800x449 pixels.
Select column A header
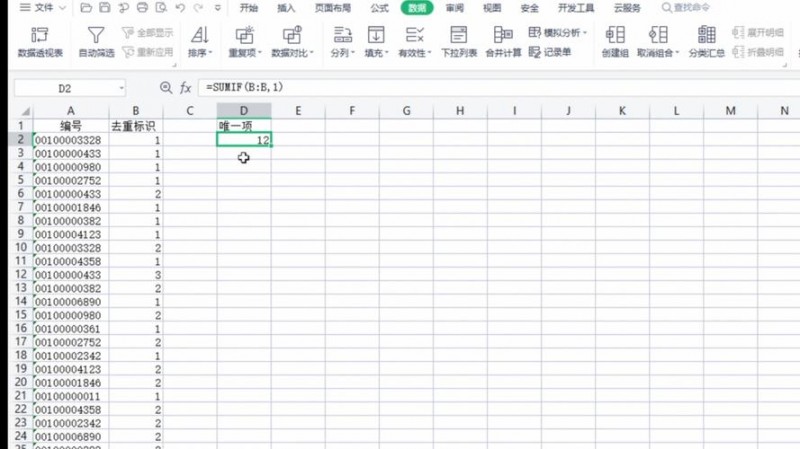coord(70,111)
